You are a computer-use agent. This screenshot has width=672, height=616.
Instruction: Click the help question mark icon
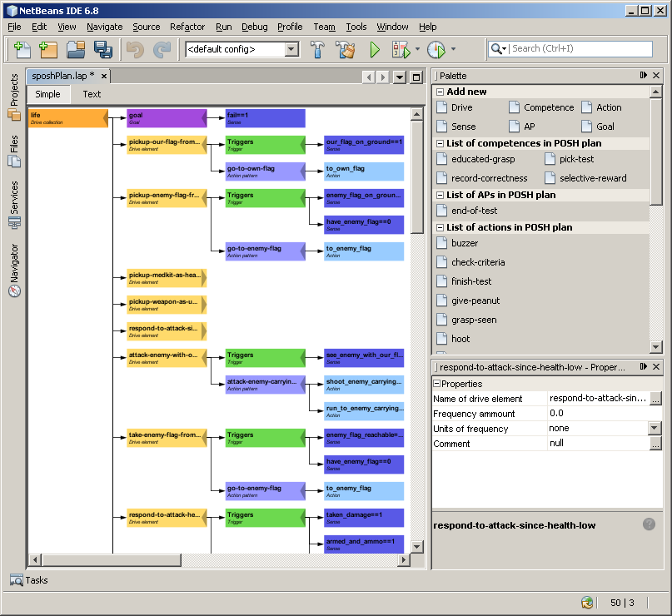649,524
